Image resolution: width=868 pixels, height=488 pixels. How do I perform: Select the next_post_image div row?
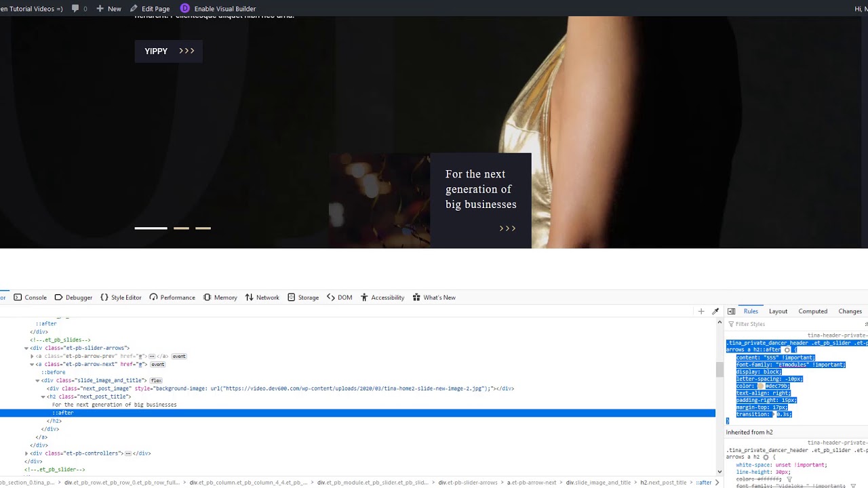280,388
